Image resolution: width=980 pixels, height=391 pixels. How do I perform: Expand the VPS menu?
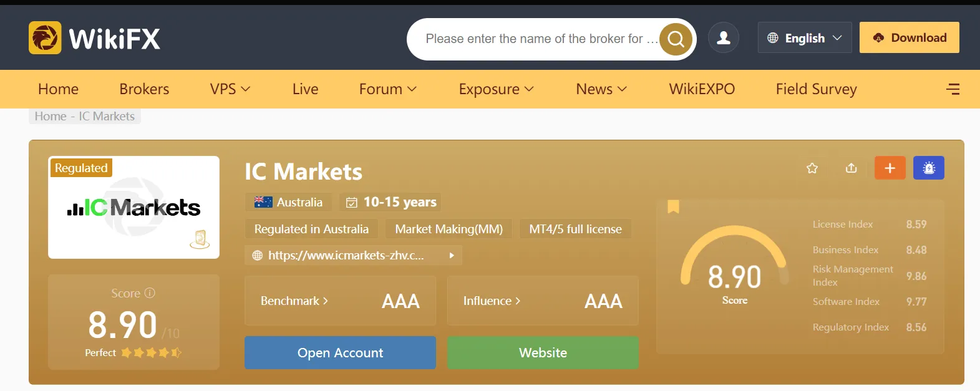(x=230, y=89)
